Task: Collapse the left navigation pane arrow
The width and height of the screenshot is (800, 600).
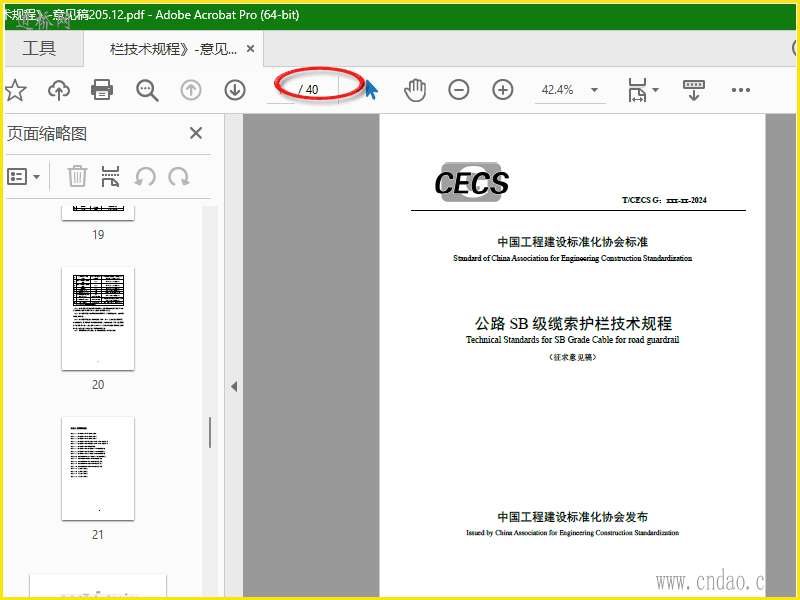Action: (x=234, y=386)
